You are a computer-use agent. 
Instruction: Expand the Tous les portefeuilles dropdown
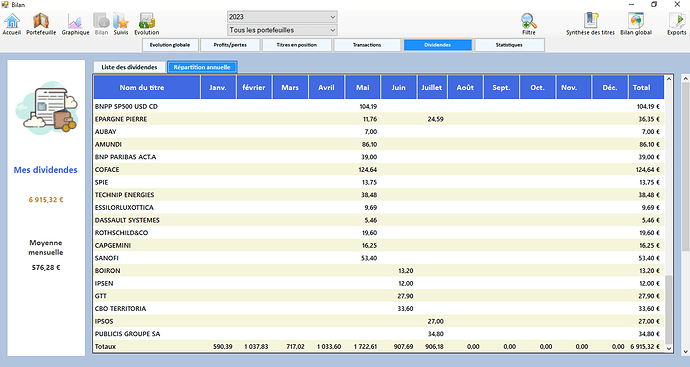click(x=283, y=30)
